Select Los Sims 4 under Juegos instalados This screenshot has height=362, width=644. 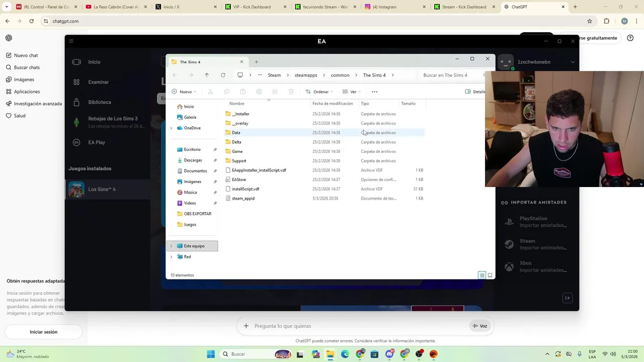tap(108, 190)
